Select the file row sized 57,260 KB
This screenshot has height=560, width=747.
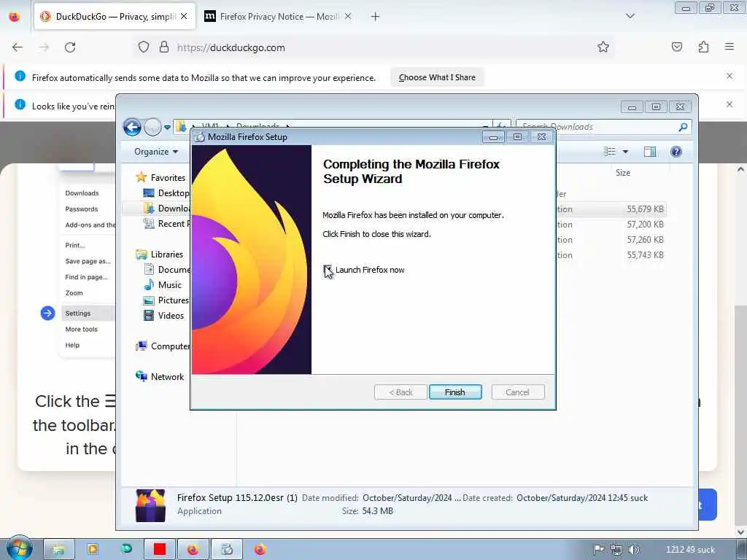coord(611,239)
